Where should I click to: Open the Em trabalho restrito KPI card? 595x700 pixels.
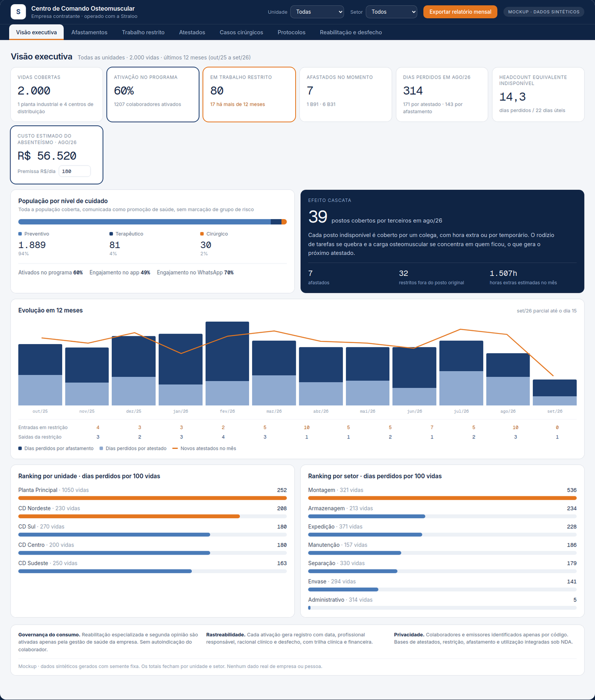pyautogui.click(x=249, y=95)
